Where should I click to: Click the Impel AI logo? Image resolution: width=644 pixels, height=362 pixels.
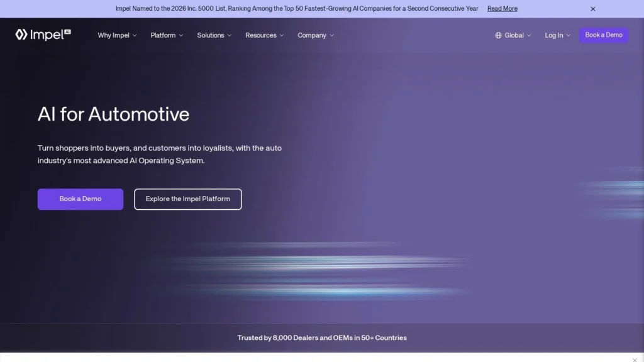click(43, 35)
